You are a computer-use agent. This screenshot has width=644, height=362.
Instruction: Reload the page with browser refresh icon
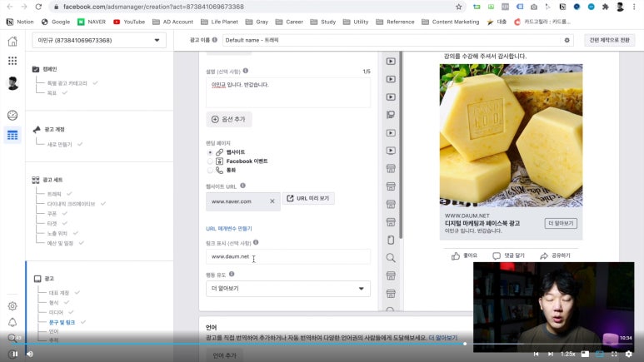pos(38,7)
